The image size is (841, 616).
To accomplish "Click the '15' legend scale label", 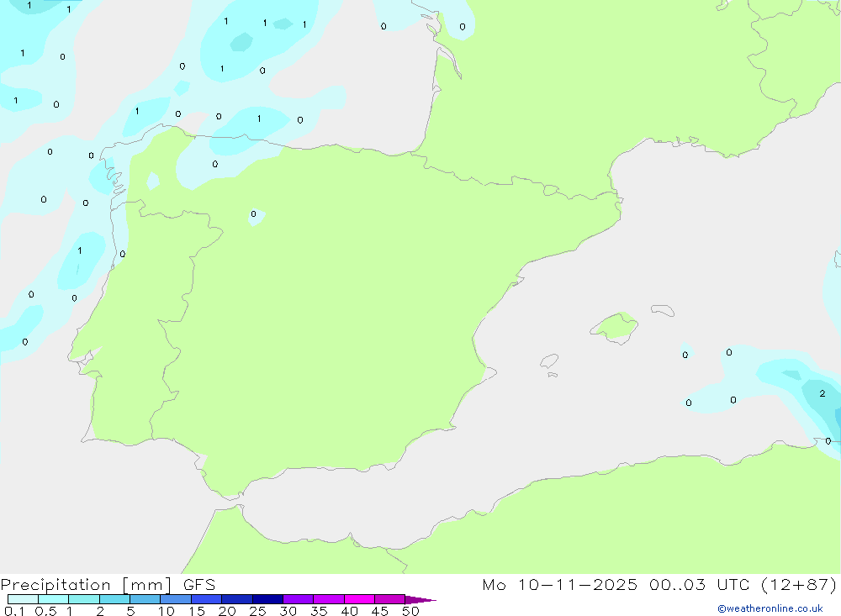I will click(197, 611).
